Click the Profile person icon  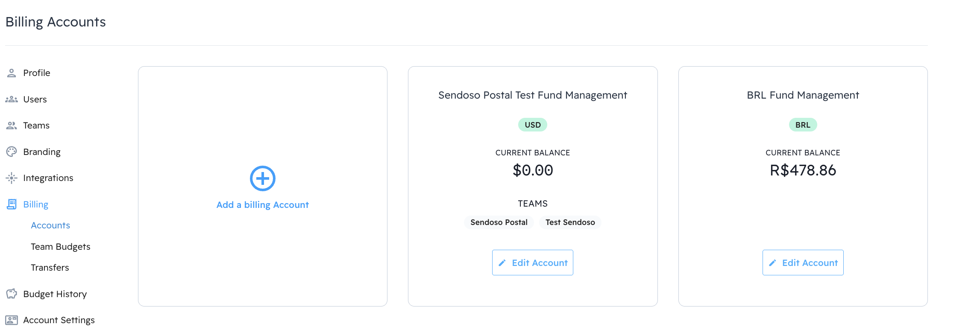coord(12,73)
